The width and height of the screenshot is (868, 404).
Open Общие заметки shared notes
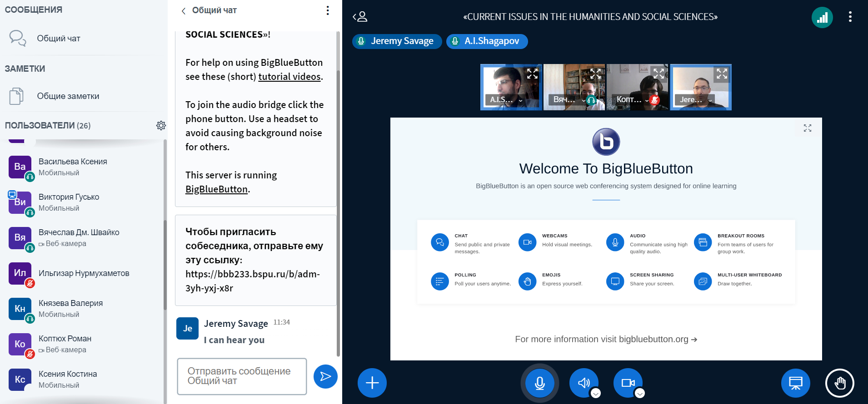tap(68, 96)
